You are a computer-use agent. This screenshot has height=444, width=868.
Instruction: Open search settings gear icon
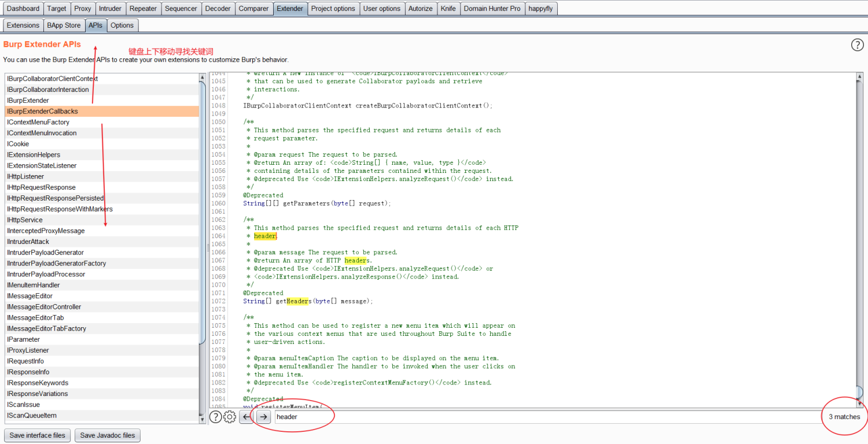click(x=230, y=417)
